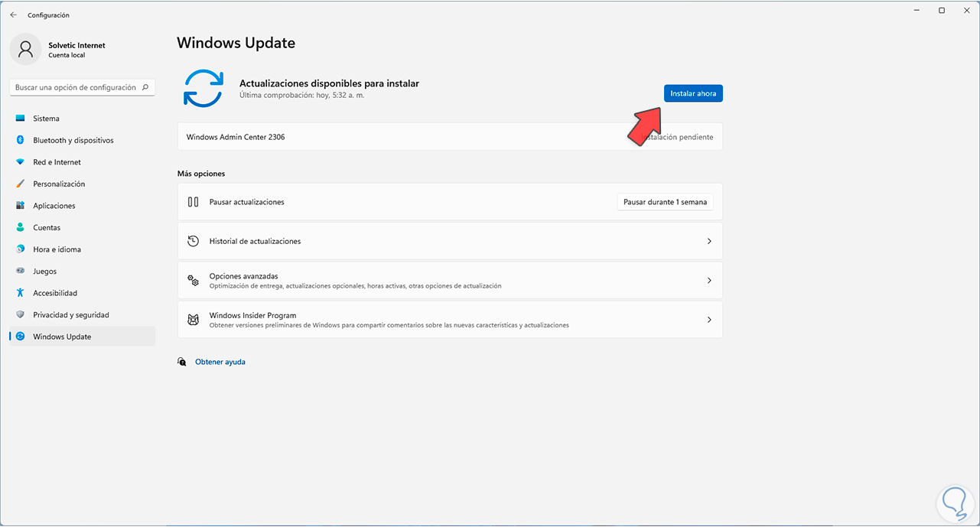
Task: Open the Obtener ayuda link
Action: [220, 362]
